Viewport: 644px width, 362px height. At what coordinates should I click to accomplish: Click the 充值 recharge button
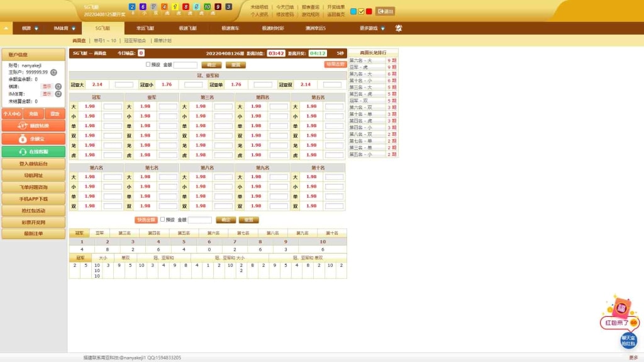click(33, 113)
